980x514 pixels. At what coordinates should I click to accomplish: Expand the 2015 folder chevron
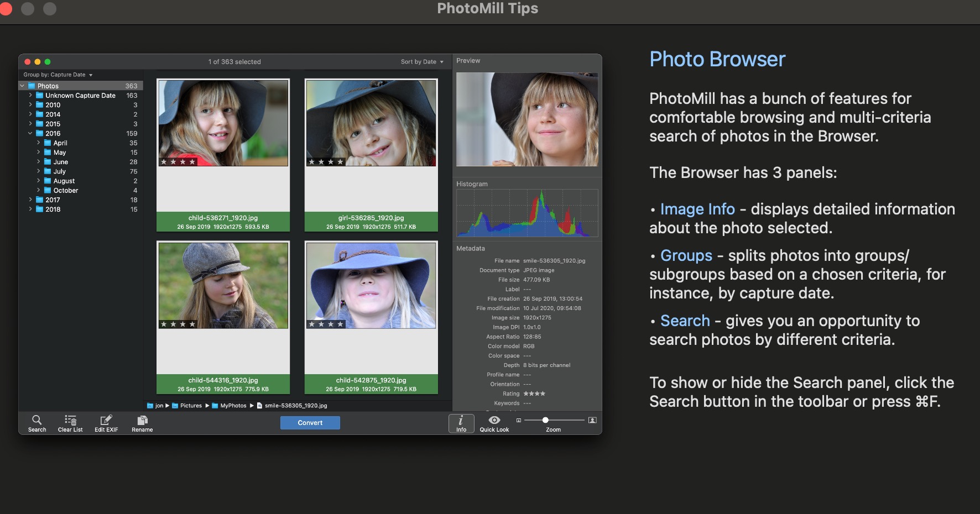(30, 124)
